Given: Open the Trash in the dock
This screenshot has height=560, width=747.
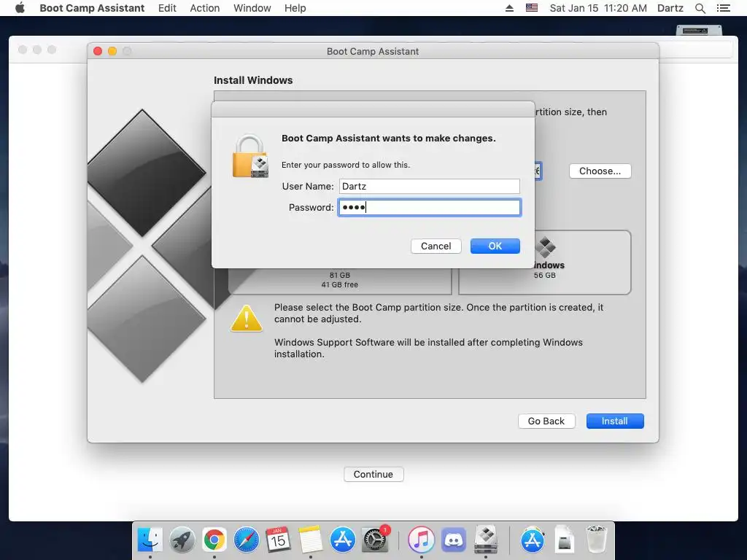Looking at the screenshot, I should coord(596,539).
